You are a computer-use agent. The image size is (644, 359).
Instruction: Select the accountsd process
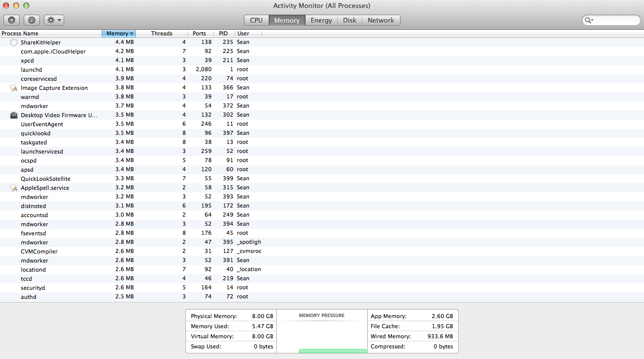322,215
